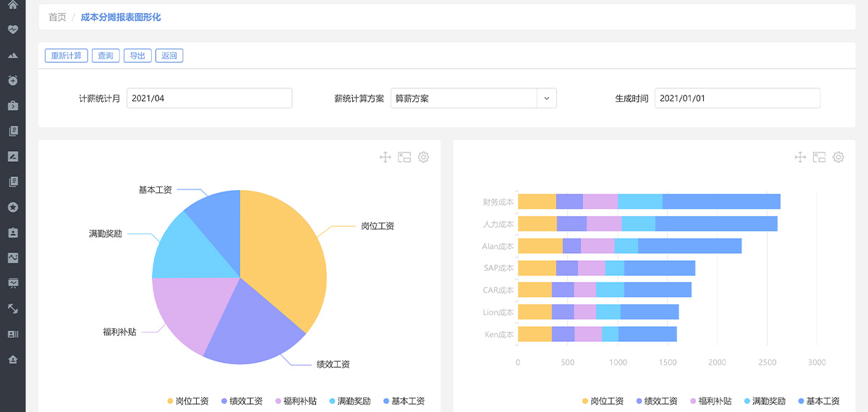868x412 pixels.
Task: Click the 成本分摊报表图形化 breadcrumb item
Action: pyautogui.click(x=121, y=17)
